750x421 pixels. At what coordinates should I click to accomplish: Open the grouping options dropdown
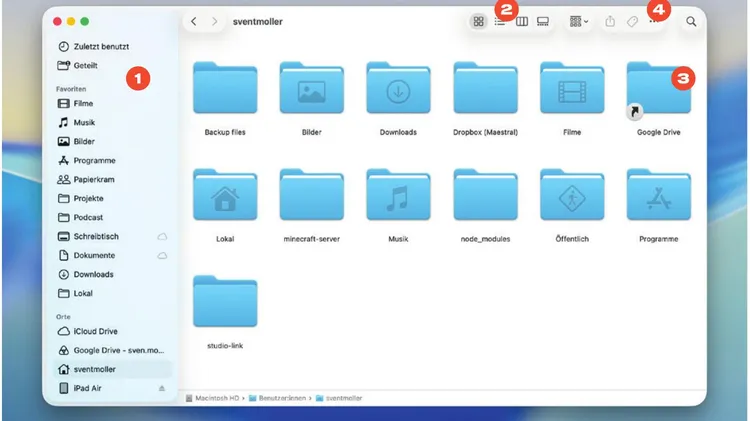coord(579,22)
